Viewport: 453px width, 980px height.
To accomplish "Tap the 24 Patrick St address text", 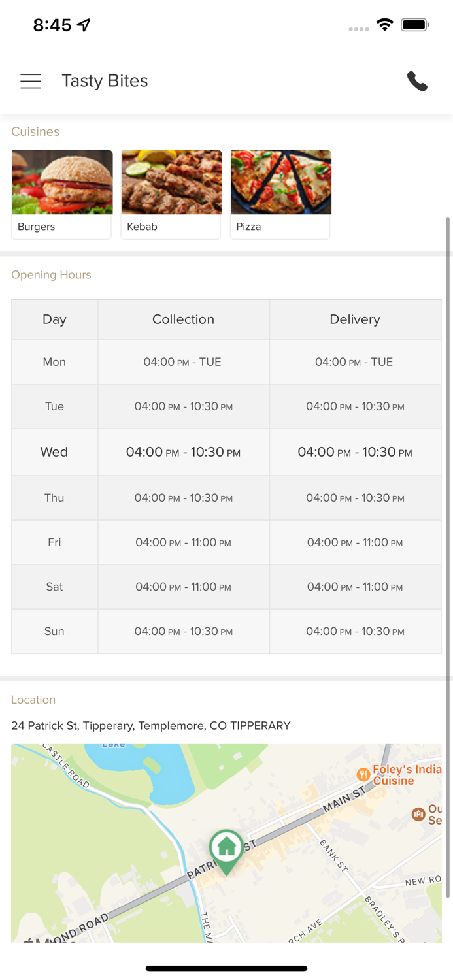I will (x=151, y=726).
